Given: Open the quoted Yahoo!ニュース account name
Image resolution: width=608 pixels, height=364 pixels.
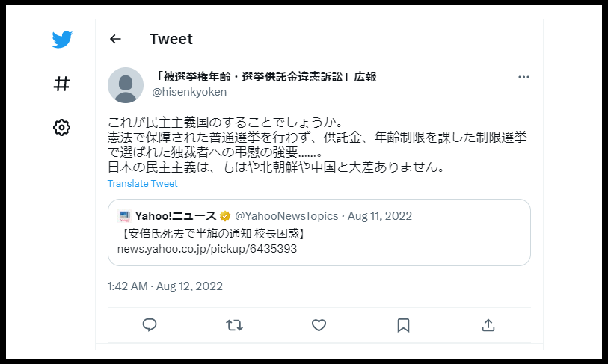Looking at the screenshot, I should click(175, 216).
